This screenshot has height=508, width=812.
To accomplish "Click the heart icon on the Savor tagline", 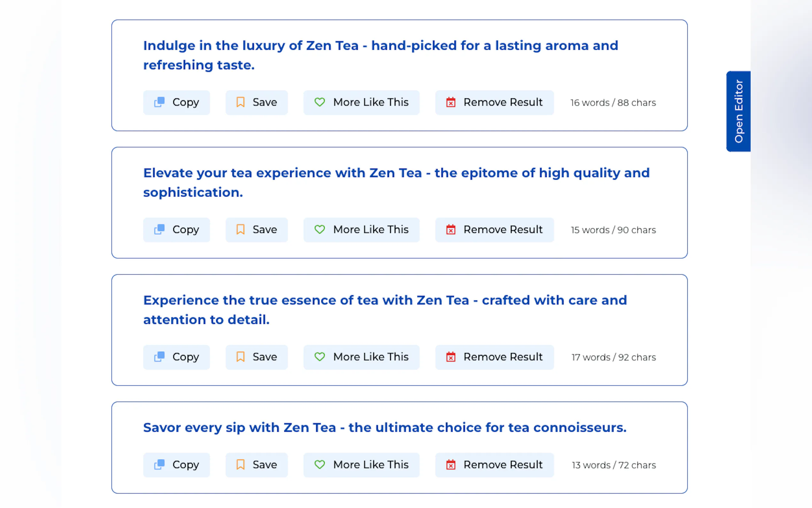I will [x=320, y=465].
